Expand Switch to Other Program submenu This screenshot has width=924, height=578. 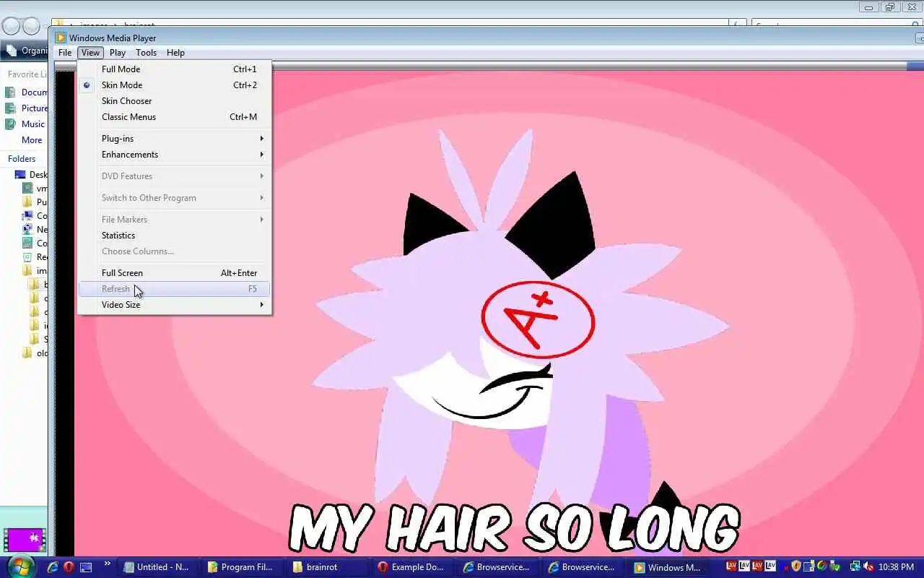coord(174,198)
